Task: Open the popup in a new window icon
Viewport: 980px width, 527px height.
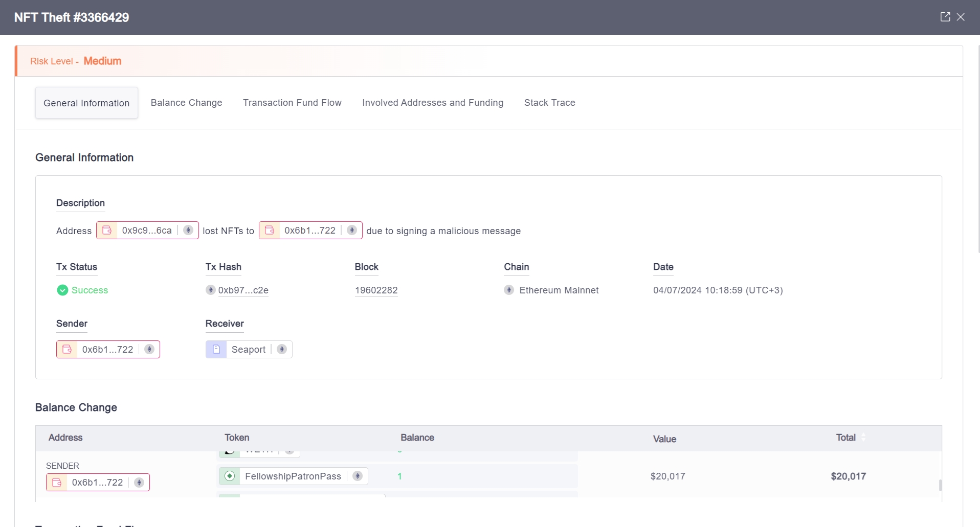Action: tap(945, 17)
